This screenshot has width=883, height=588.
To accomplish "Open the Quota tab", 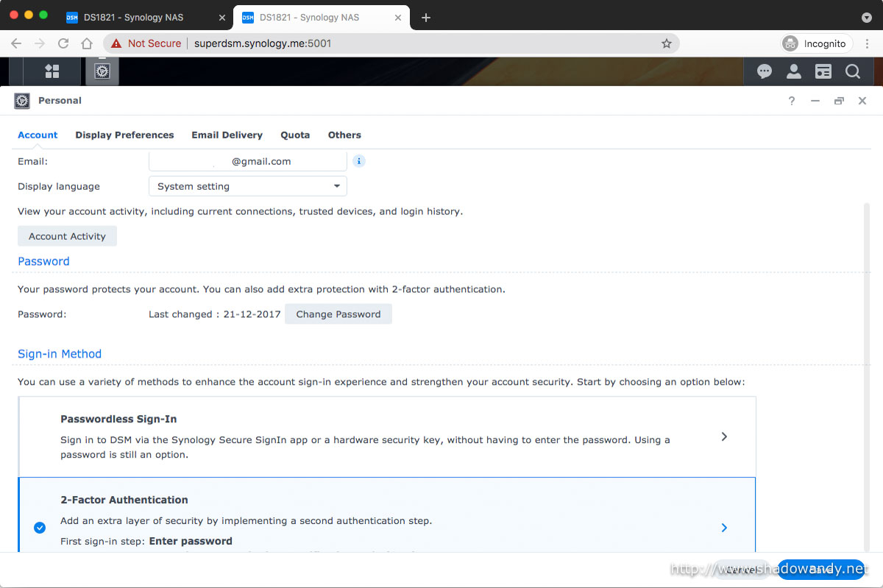I will pos(295,135).
